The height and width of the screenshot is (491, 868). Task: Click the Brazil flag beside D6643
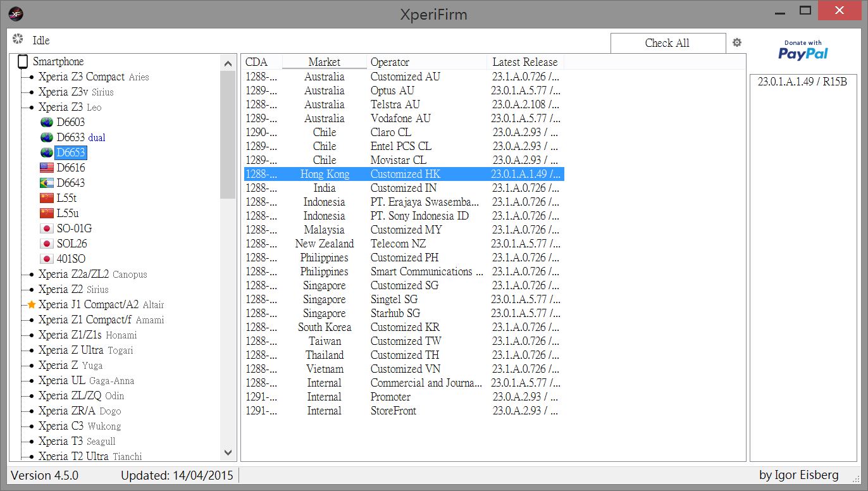click(x=47, y=183)
